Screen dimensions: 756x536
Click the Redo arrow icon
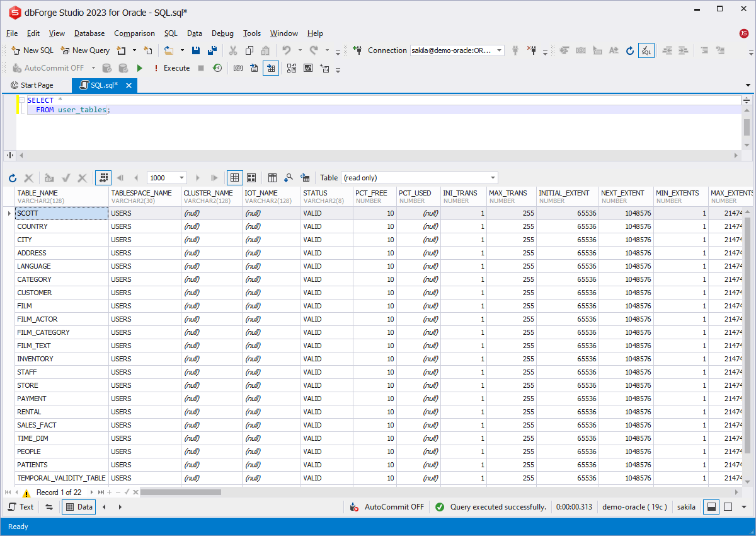(x=313, y=50)
